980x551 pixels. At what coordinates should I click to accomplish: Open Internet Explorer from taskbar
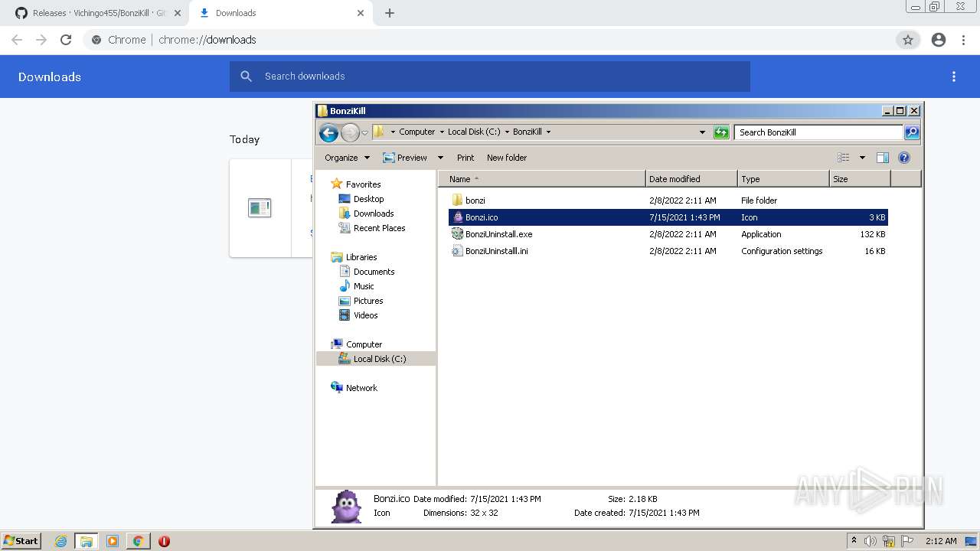[x=61, y=541]
